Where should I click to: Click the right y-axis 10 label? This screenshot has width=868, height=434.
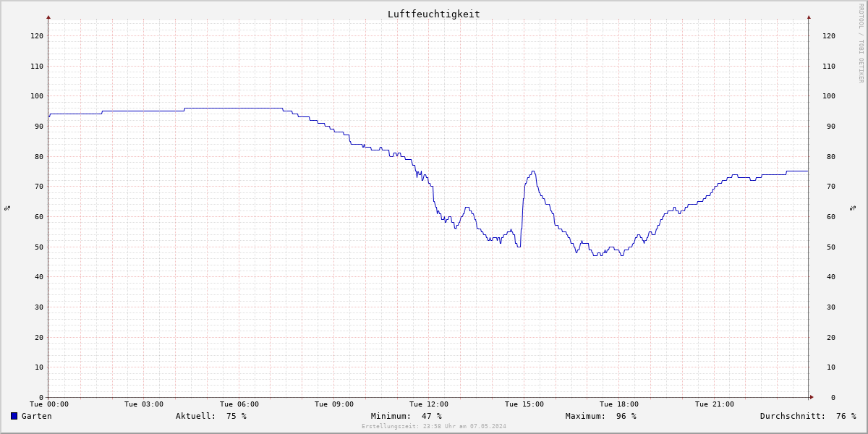[831, 367]
